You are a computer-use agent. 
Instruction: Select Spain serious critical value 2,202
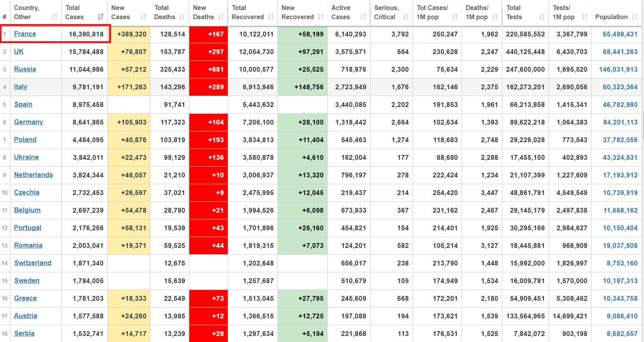point(400,105)
